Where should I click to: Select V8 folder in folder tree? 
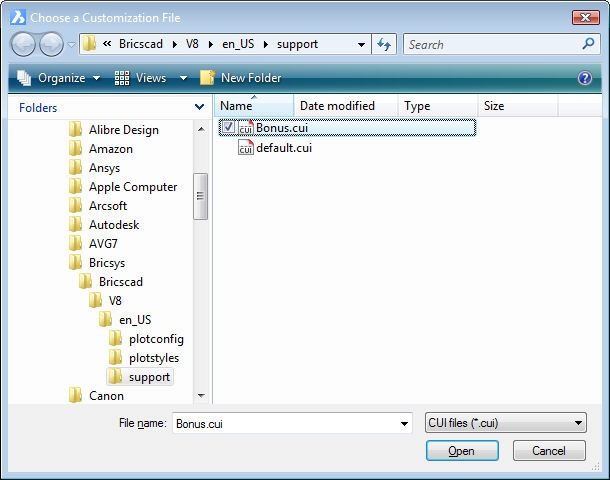pos(115,301)
